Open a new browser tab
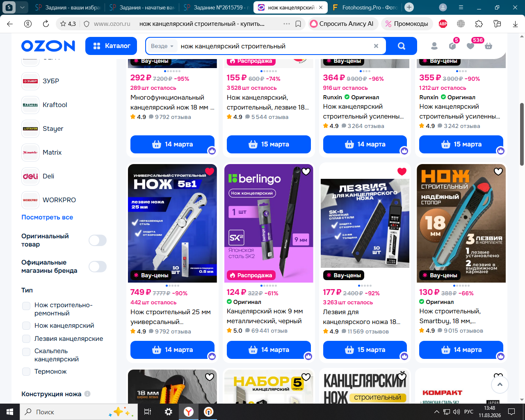This screenshot has width=525, height=420. (409, 7)
